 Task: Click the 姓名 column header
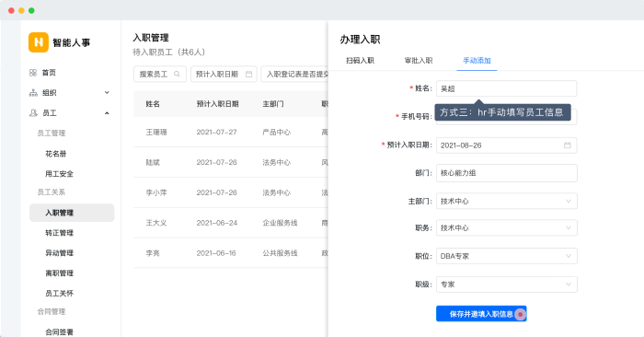coord(153,104)
